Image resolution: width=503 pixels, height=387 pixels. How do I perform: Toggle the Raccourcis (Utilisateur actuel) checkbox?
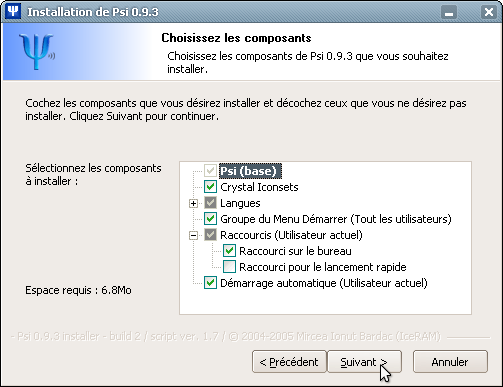(210, 235)
